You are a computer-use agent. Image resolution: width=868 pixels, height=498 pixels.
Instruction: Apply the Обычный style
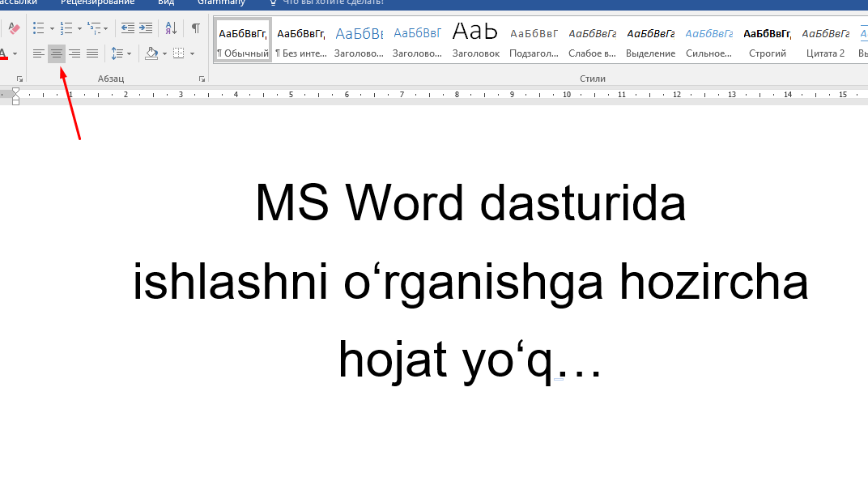pos(242,41)
